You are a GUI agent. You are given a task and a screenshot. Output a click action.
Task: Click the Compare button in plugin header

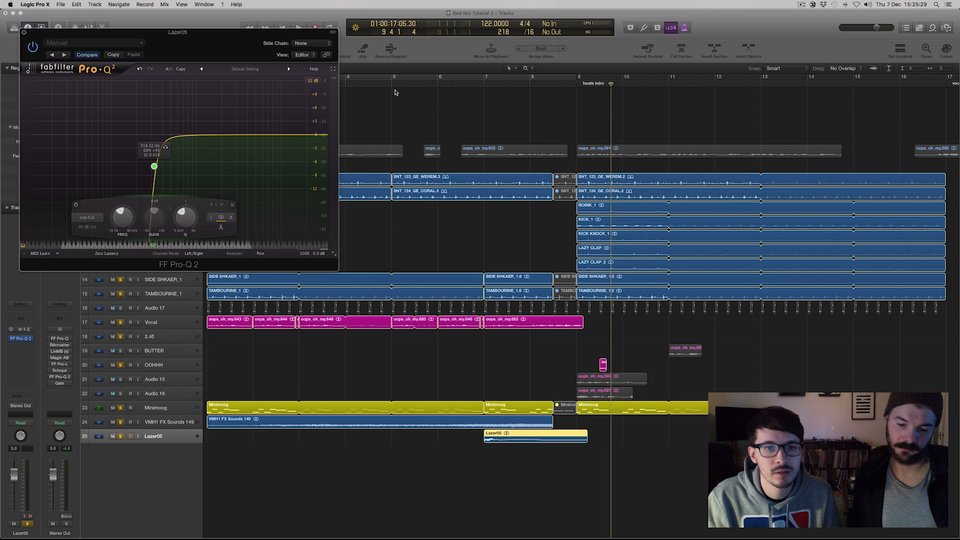pos(87,54)
